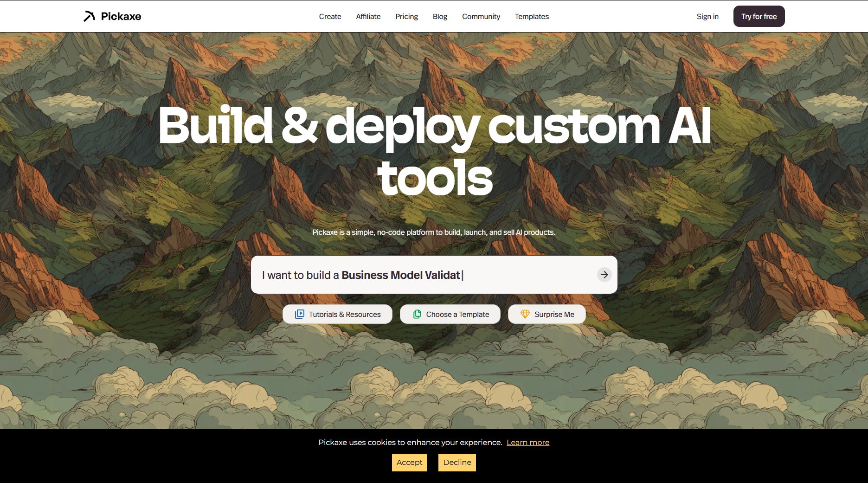This screenshot has width=868, height=483.
Task: Accept the cookies notice
Action: (409, 462)
